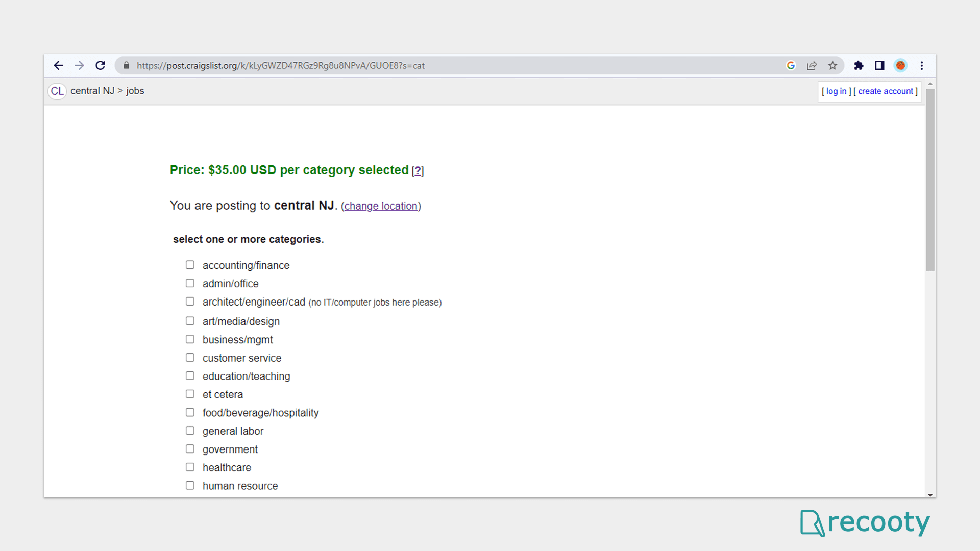The image size is (980, 551).
Task: Check the accounting/finance category
Action: 190,265
